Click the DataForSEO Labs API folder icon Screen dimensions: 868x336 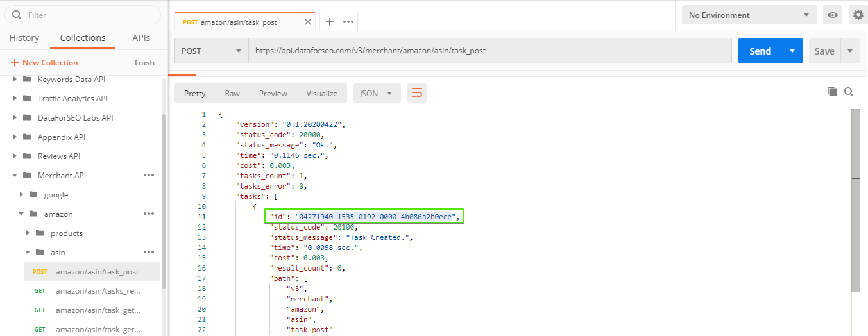point(26,118)
